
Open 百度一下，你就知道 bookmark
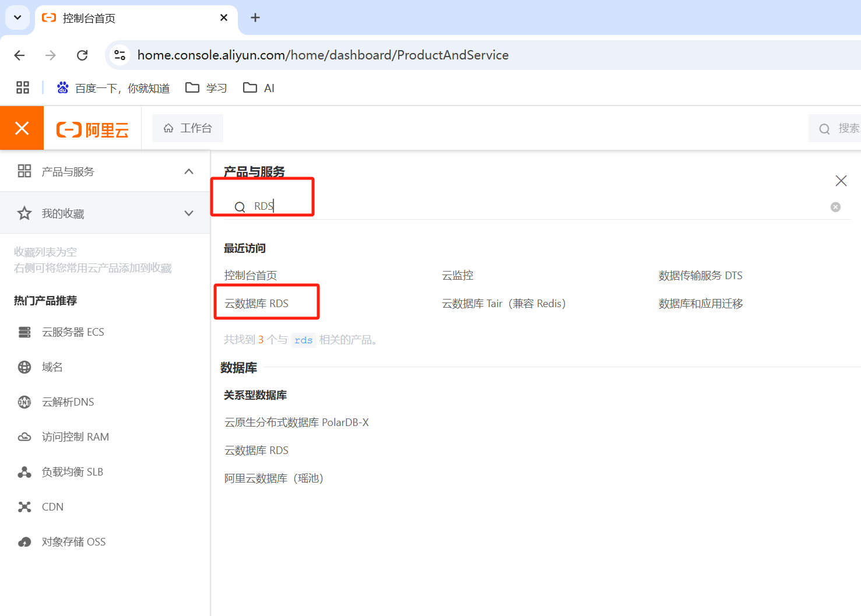click(113, 88)
